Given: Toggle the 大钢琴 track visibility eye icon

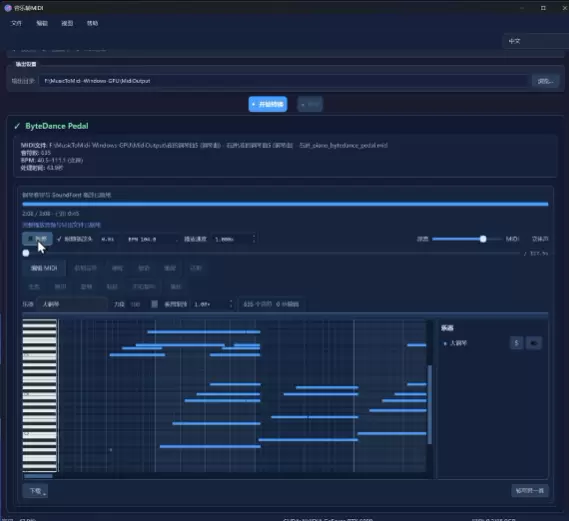Looking at the screenshot, I should 533,343.
